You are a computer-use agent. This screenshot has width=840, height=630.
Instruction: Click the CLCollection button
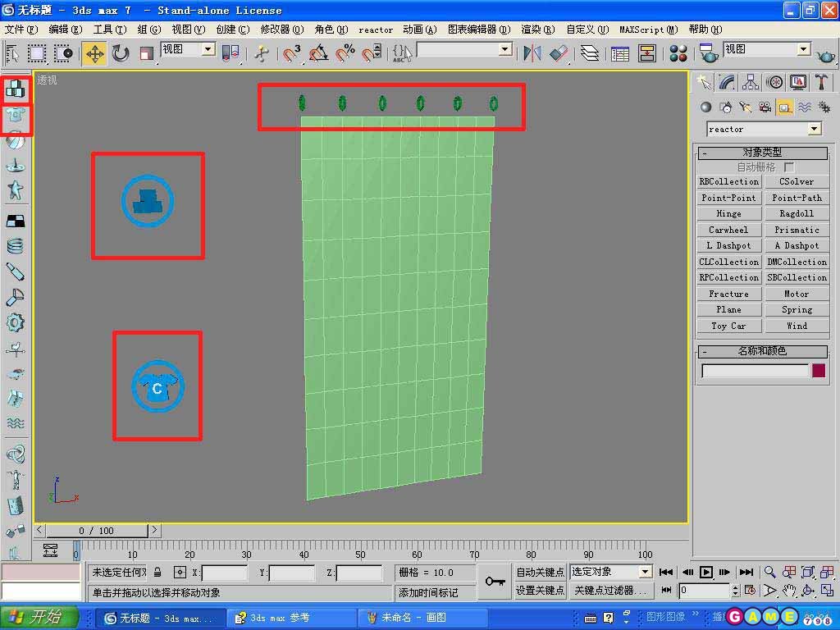point(729,262)
